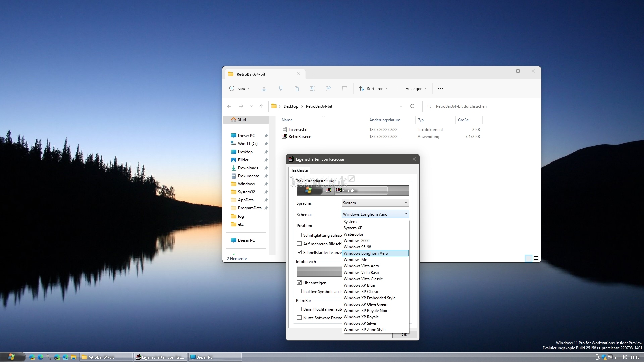The width and height of the screenshot is (644, 362).
Task: Switch to RetroBar.64-bit taskbar button
Action: point(106,357)
